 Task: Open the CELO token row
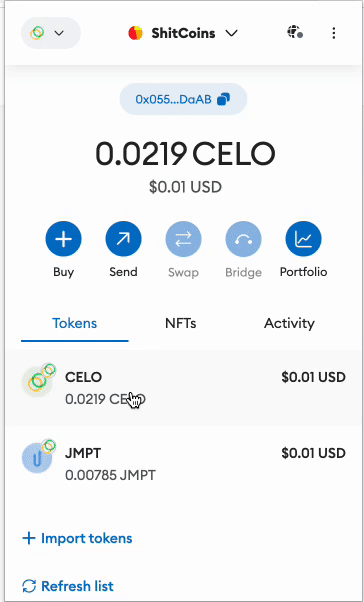click(x=183, y=388)
